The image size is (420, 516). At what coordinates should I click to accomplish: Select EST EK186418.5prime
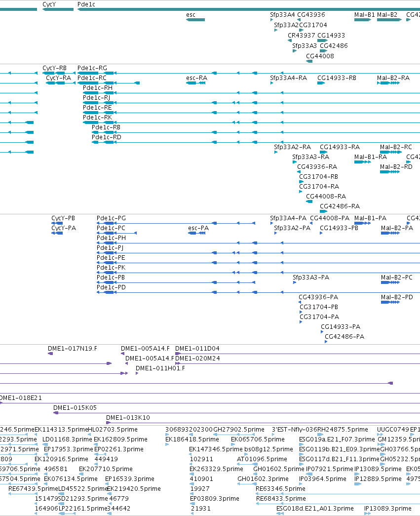tap(192, 439)
